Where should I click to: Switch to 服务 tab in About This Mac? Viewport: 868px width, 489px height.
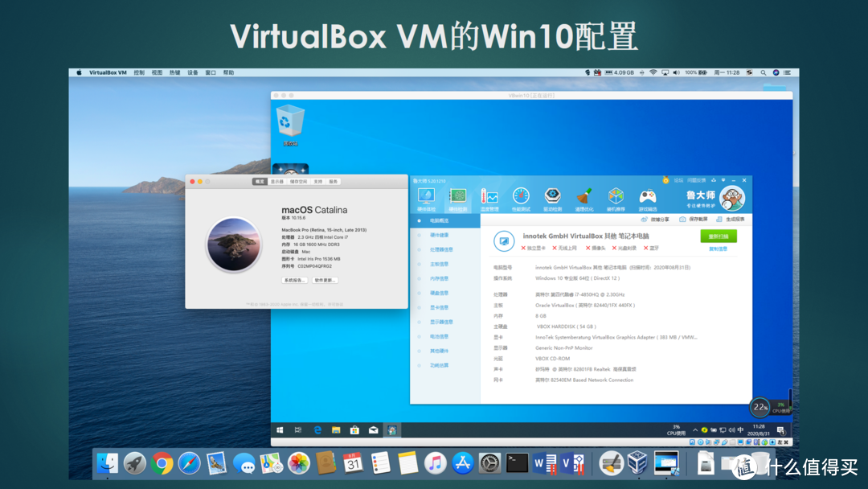click(334, 182)
